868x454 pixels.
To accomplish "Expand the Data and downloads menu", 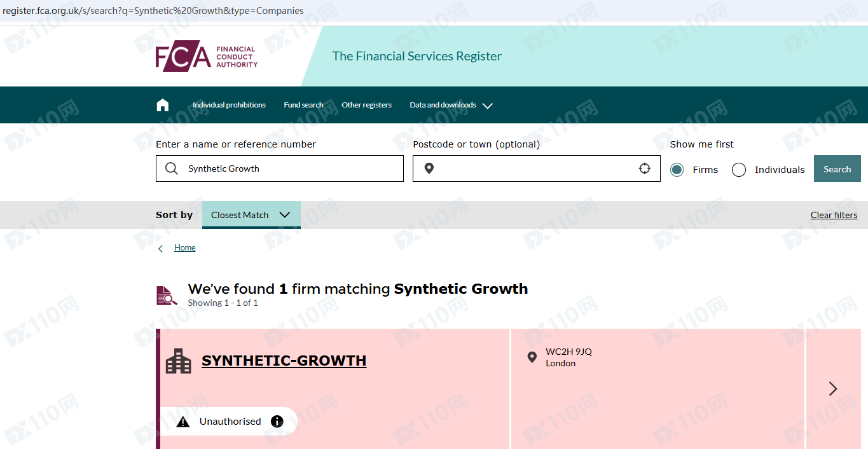I will click(x=451, y=105).
